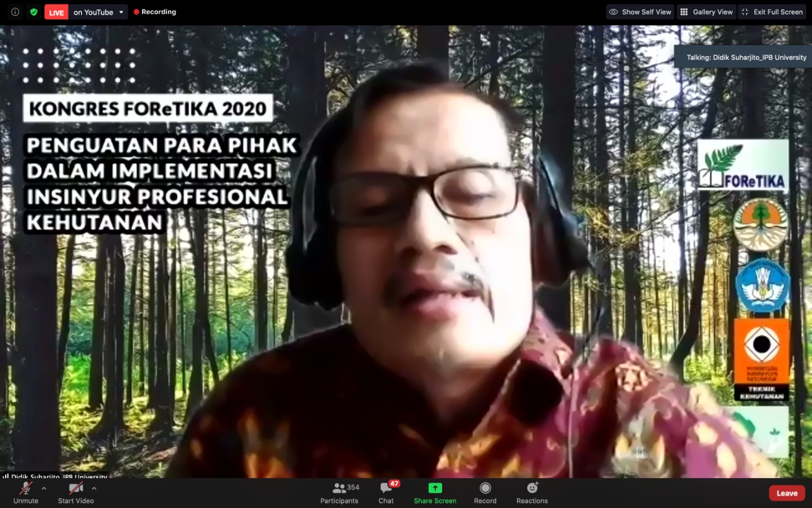Viewport: 812px width, 508px height.
Task: Click the Recording status indicator
Action: click(155, 12)
